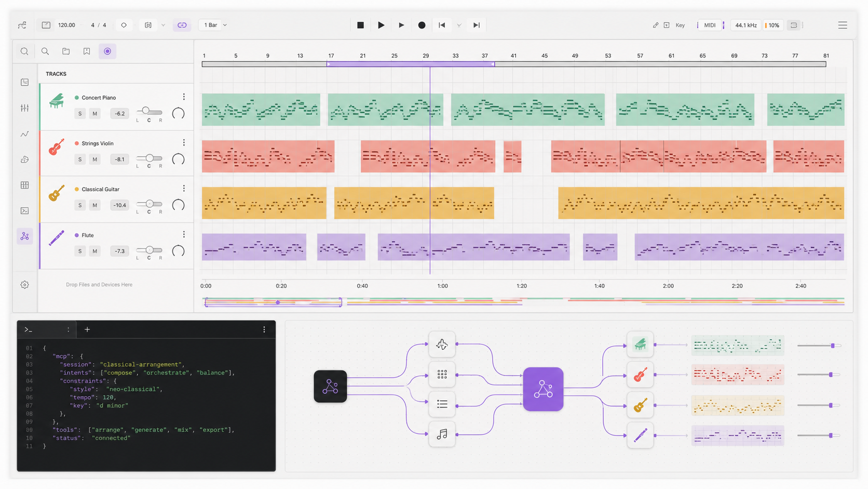Add a new terminal tab with plus
The width and height of the screenshot is (868, 489).
click(87, 329)
